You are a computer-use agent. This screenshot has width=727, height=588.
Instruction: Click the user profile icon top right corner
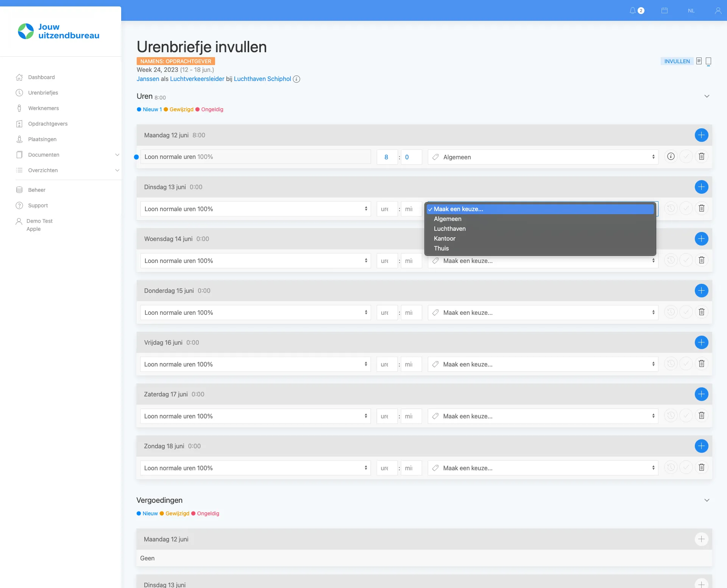[718, 11]
